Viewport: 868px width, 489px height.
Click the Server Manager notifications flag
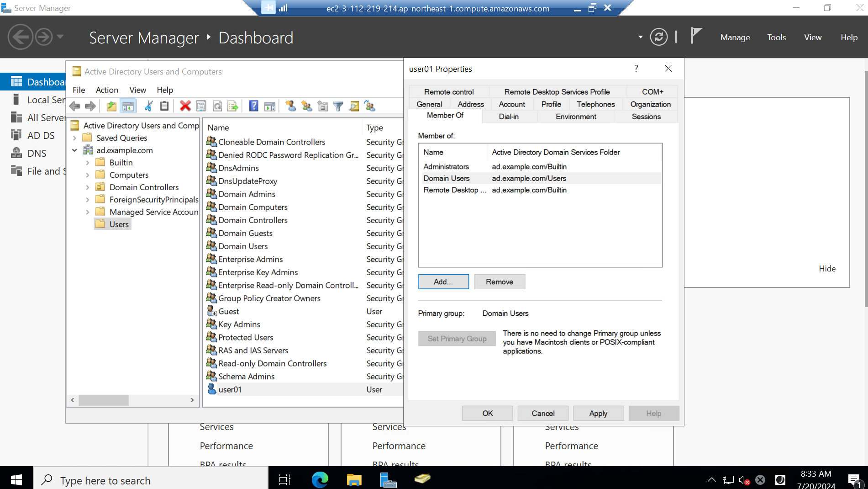tap(695, 36)
